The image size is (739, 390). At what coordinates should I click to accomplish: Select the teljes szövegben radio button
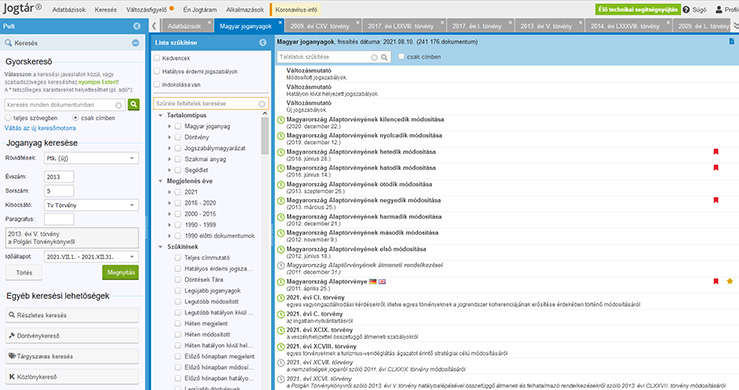point(8,118)
